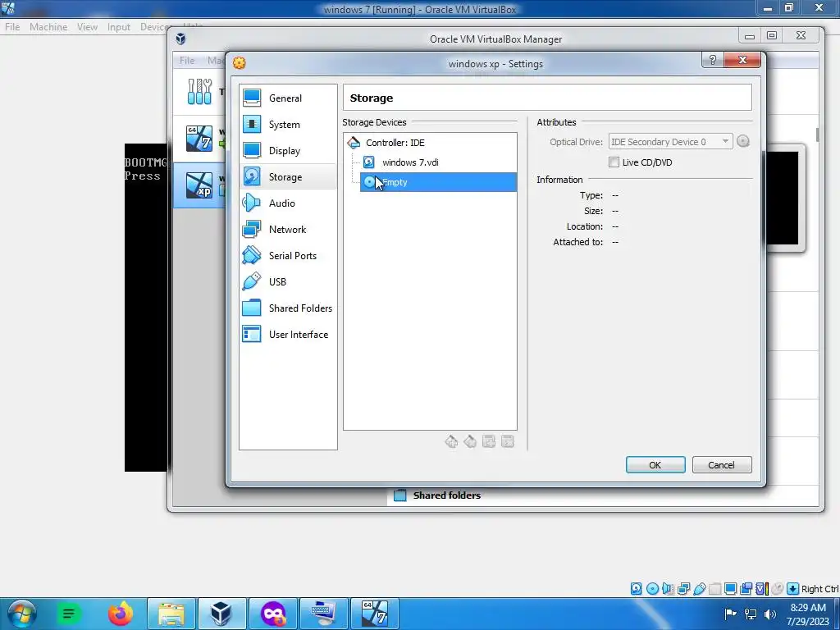Viewport: 840px width, 630px height.
Task: Click USB devices status icon
Action: (x=699, y=589)
